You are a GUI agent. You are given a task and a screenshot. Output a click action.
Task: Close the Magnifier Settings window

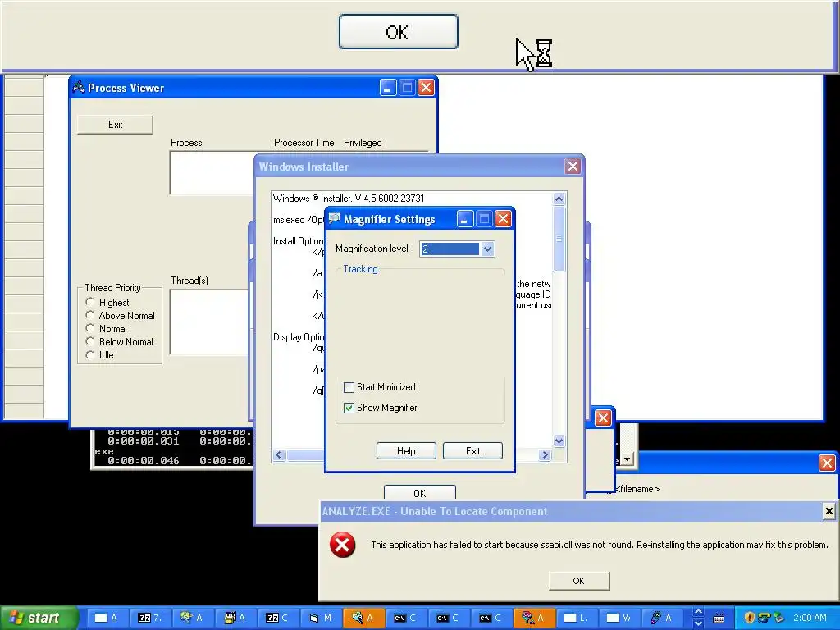tap(503, 218)
